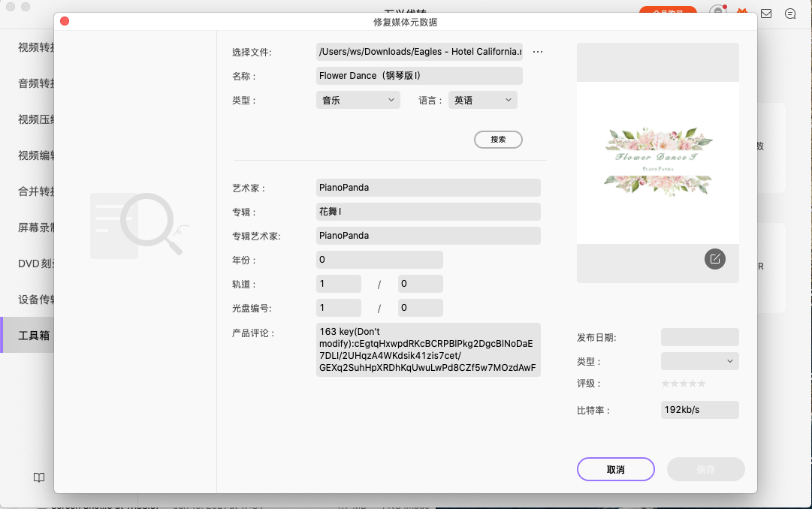The height and width of the screenshot is (509, 812).
Task: Select the 视频压缩 sidebar item
Action: (x=28, y=119)
